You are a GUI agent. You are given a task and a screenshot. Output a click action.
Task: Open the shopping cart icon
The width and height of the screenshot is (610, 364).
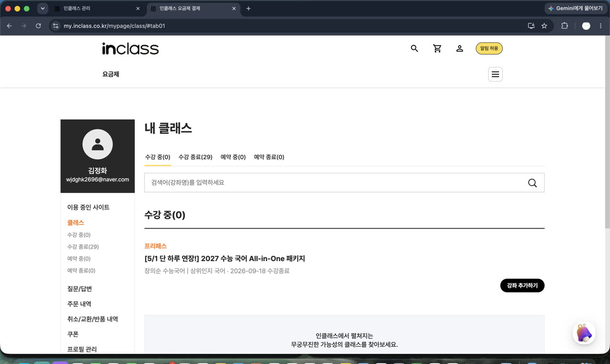click(437, 49)
